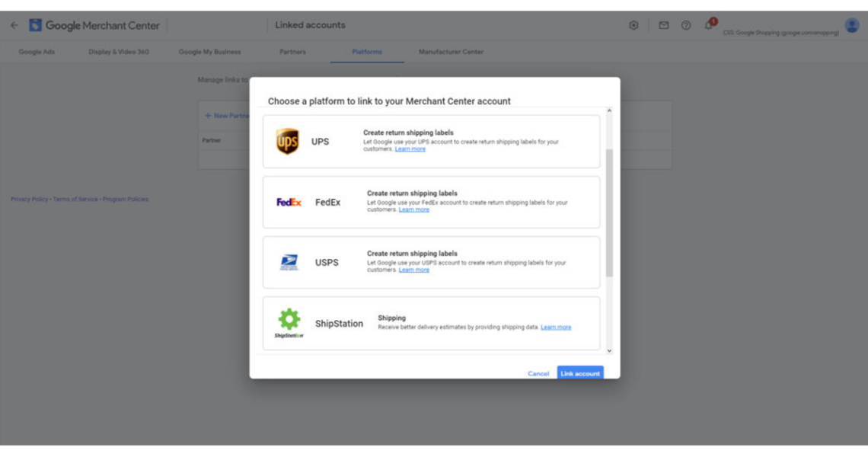Check notifications via the bell icon
This screenshot has width=868, height=457.
coord(709,24)
